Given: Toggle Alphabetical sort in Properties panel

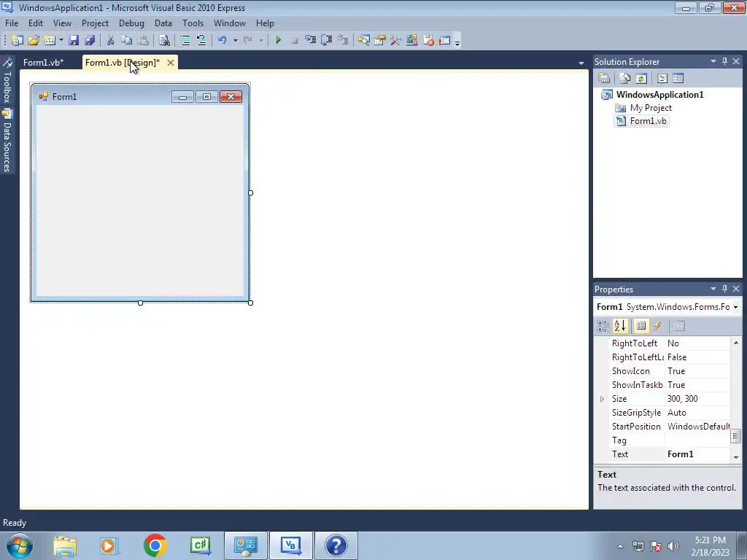Looking at the screenshot, I should pyautogui.click(x=620, y=326).
